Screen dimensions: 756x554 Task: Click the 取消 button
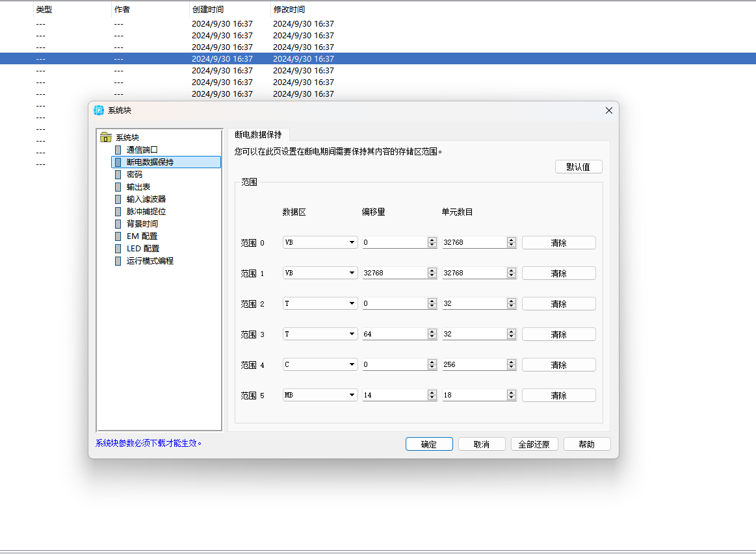tap(482, 444)
